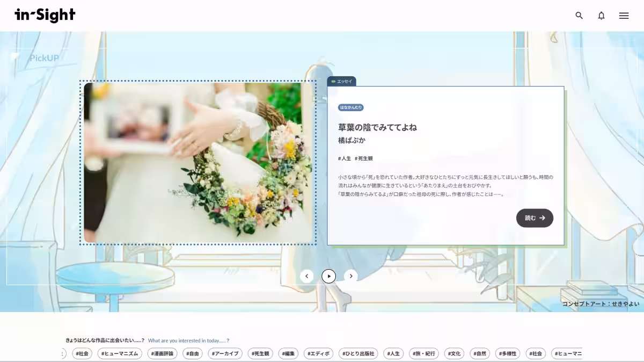Click the What are you interested in today link
This screenshot has height=362, width=644.
click(x=189, y=339)
